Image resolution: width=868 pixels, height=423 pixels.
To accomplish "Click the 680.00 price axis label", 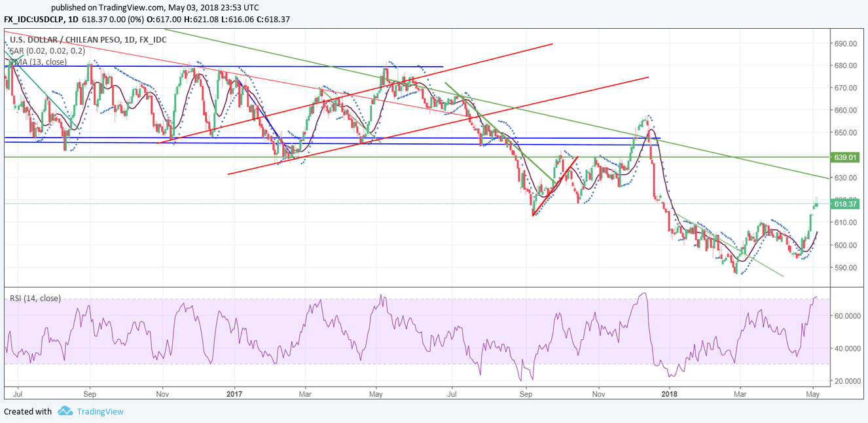I will click(846, 66).
